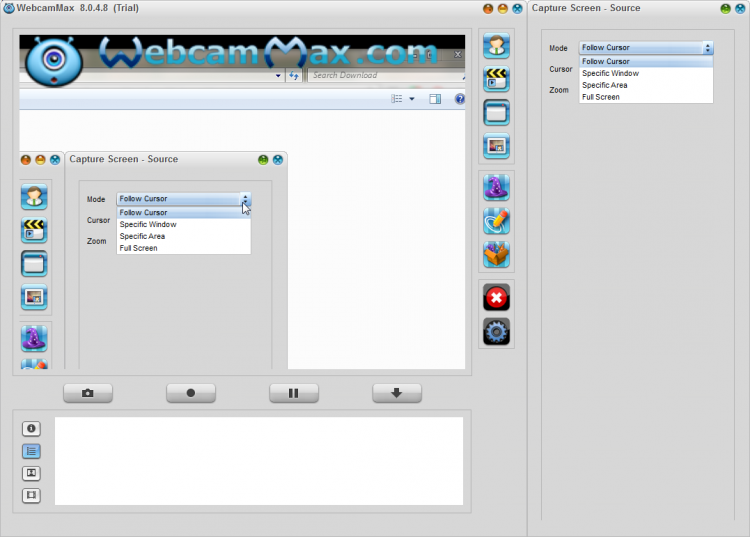Start recording with the round record button

click(191, 393)
